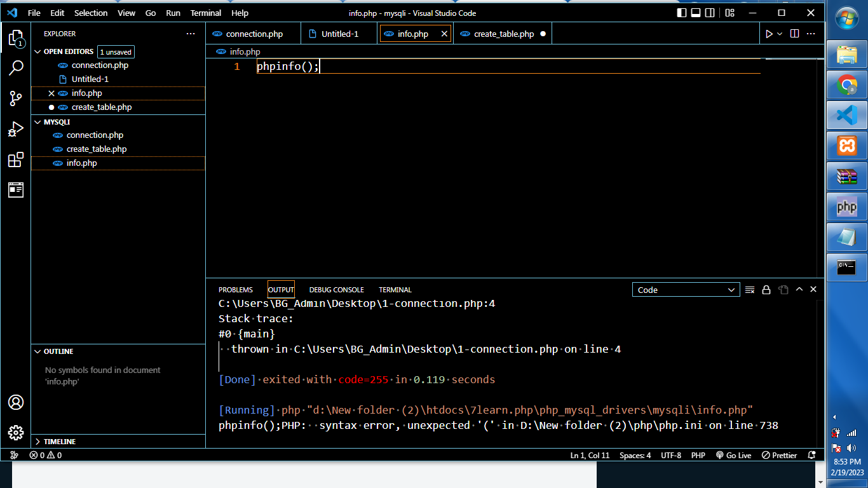Switch to the OUTPUT tab

pyautogui.click(x=281, y=290)
